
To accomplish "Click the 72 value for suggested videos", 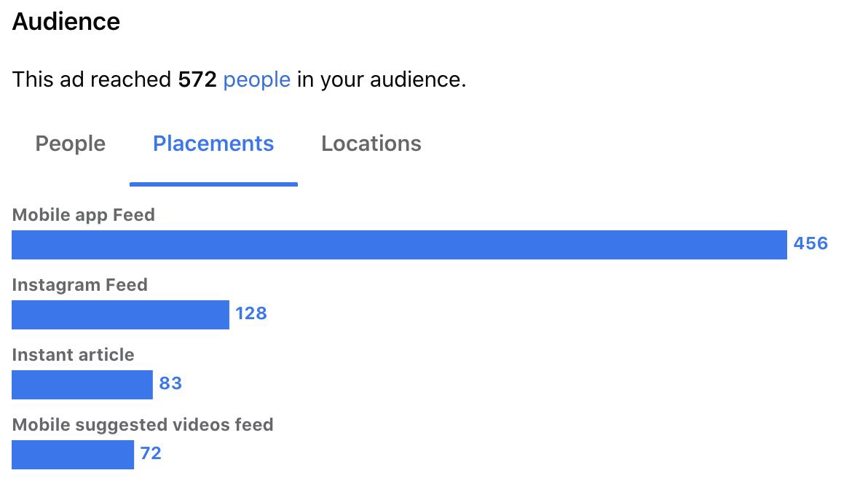I will point(151,453).
